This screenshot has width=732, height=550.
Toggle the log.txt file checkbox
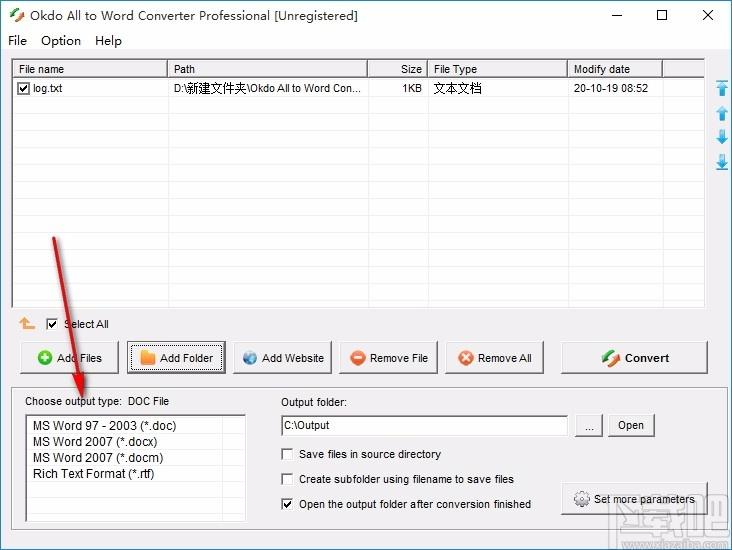(x=23, y=88)
